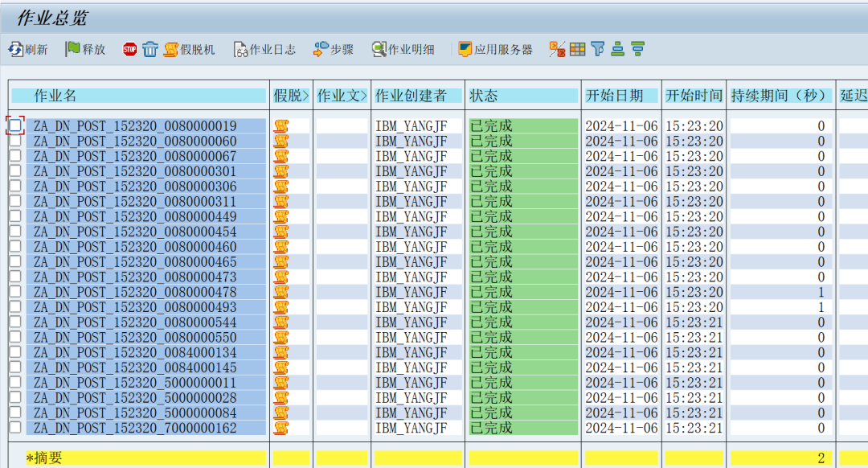Open 应用服务器 application servers
The height and width of the screenshot is (468, 868).
[495, 49]
